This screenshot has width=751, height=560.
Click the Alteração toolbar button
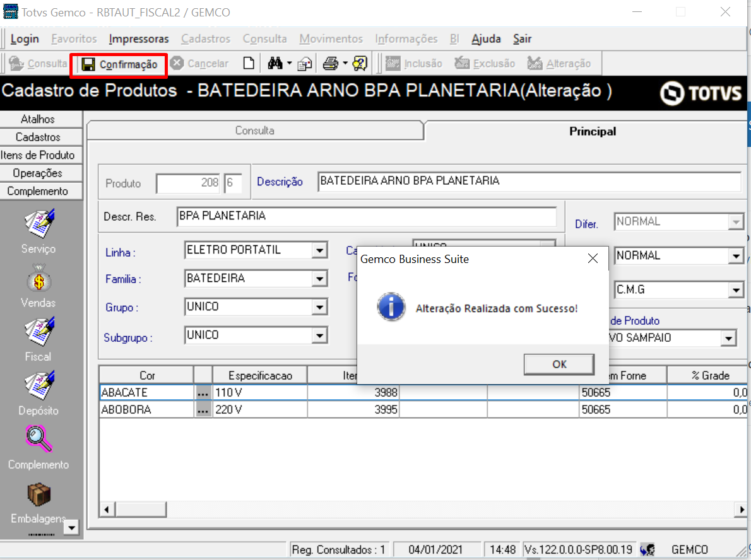[x=559, y=64]
